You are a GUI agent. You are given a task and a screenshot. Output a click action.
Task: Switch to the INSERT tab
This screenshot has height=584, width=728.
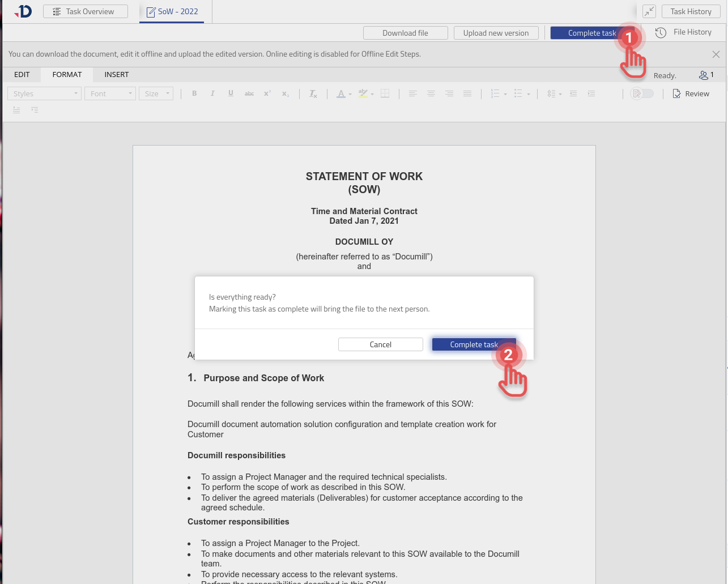click(x=116, y=74)
